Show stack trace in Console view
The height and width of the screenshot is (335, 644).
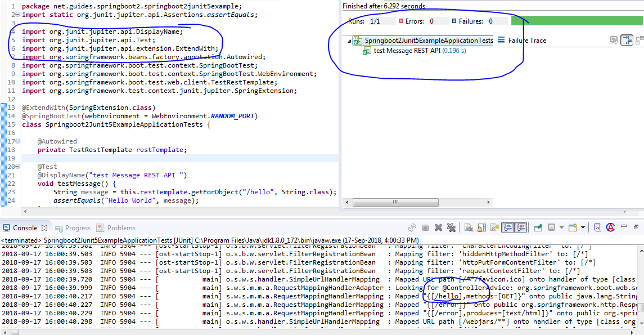[x=615, y=39]
